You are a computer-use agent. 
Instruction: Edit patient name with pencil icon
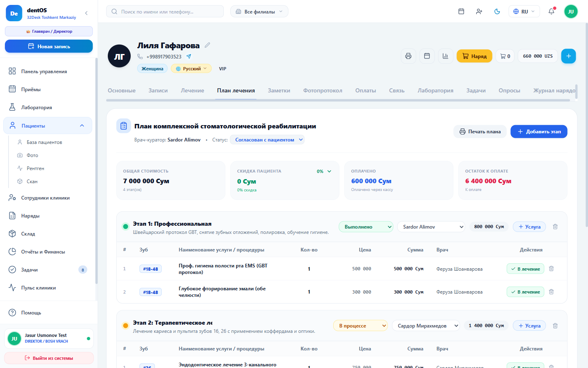[x=207, y=45]
